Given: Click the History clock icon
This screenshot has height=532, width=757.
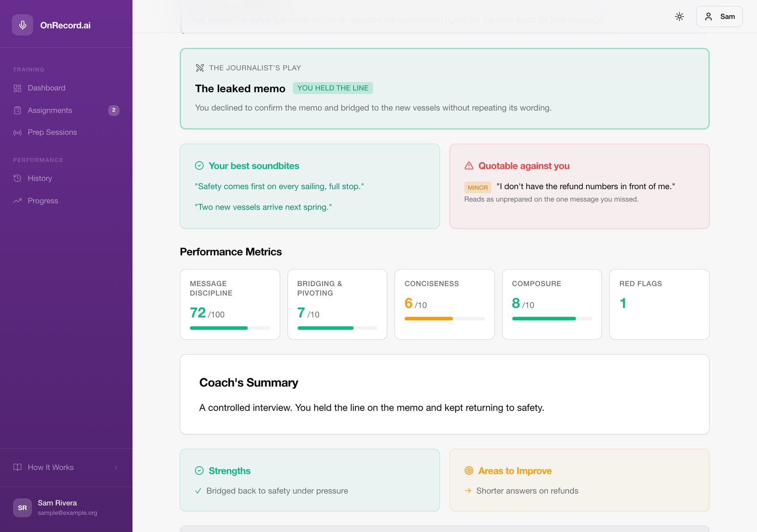Looking at the screenshot, I should click(18, 178).
